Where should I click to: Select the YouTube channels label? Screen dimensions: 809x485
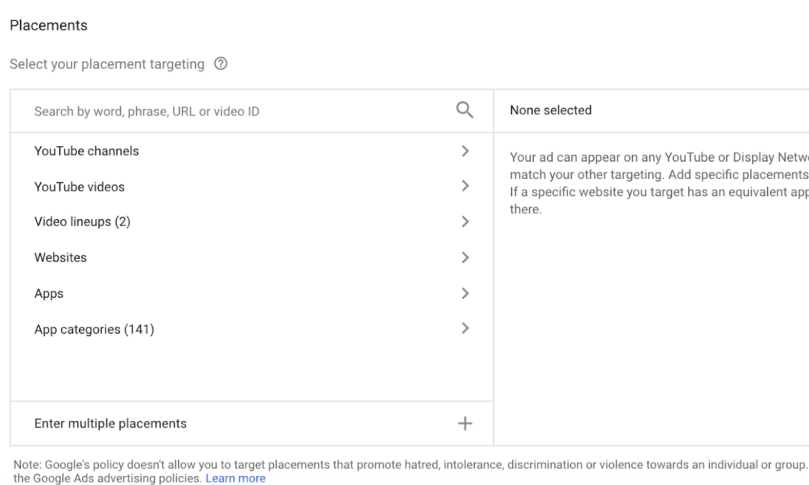coord(87,151)
